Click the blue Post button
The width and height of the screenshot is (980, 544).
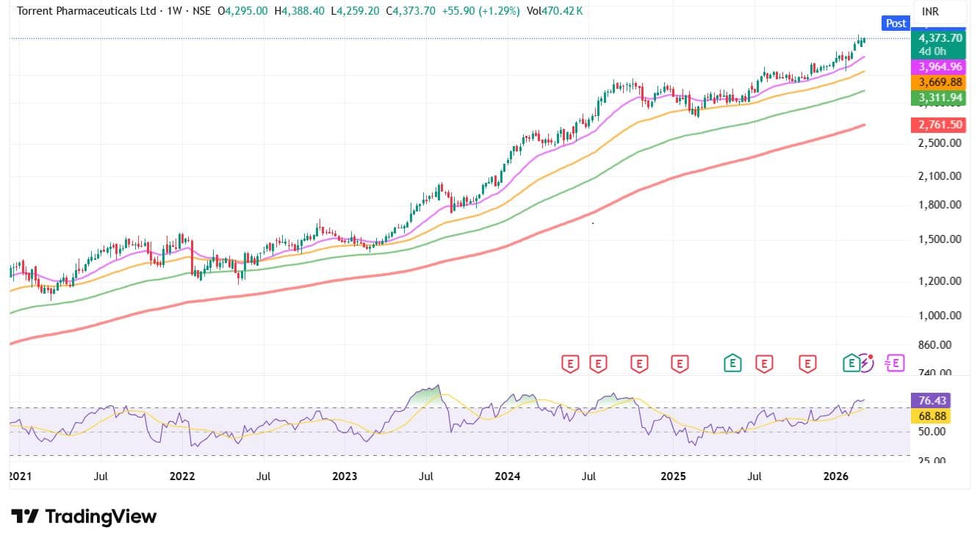pos(896,23)
